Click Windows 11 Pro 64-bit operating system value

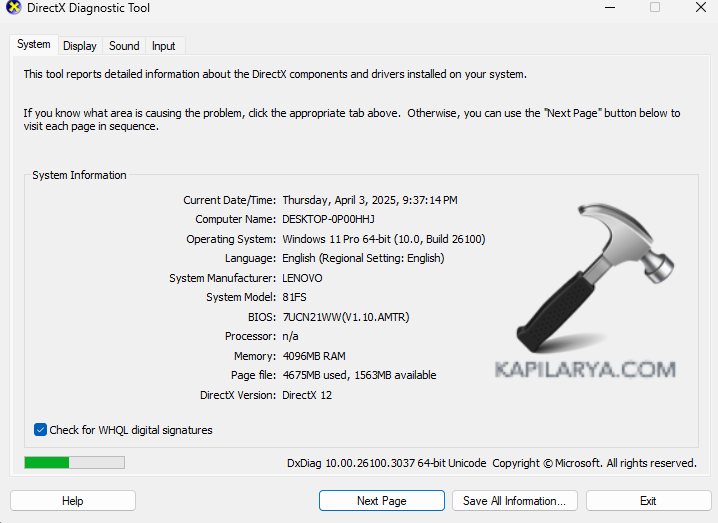[384, 239]
